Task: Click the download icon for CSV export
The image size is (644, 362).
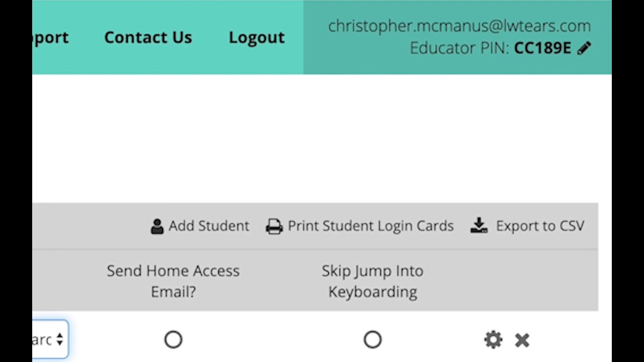Action: (479, 226)
